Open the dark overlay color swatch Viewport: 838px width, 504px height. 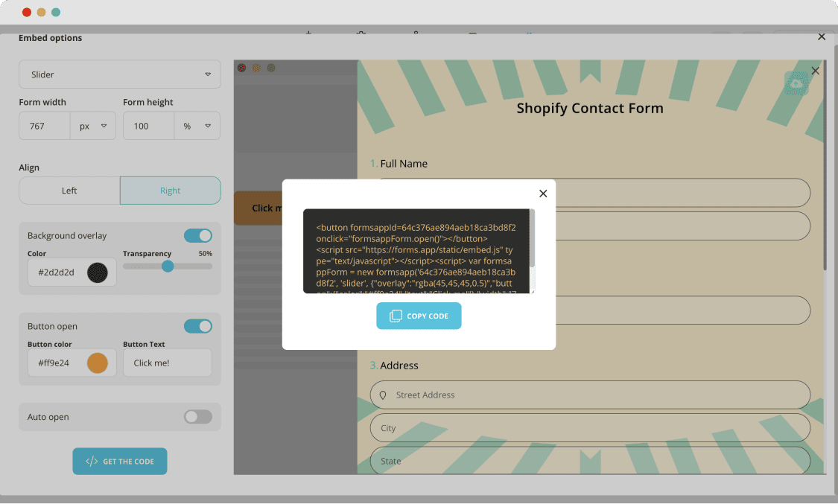point(98,272)
